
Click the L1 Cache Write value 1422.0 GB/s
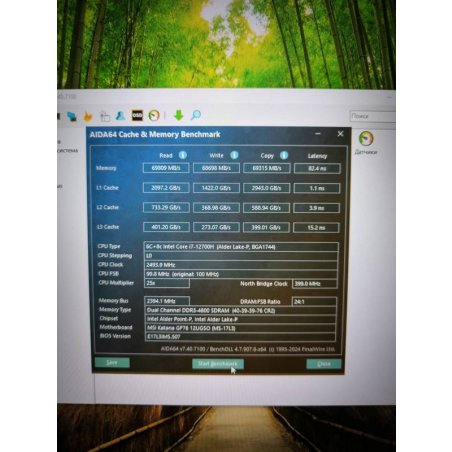(216, 188)
